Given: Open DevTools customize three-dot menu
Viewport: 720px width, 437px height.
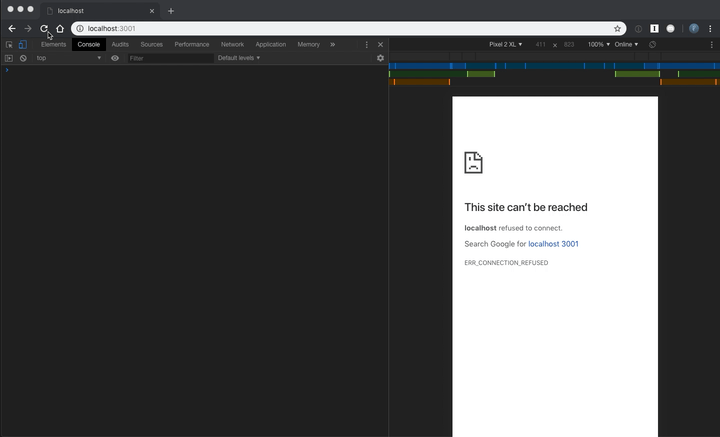Looking at the screenshot, I should pos(366,45).
